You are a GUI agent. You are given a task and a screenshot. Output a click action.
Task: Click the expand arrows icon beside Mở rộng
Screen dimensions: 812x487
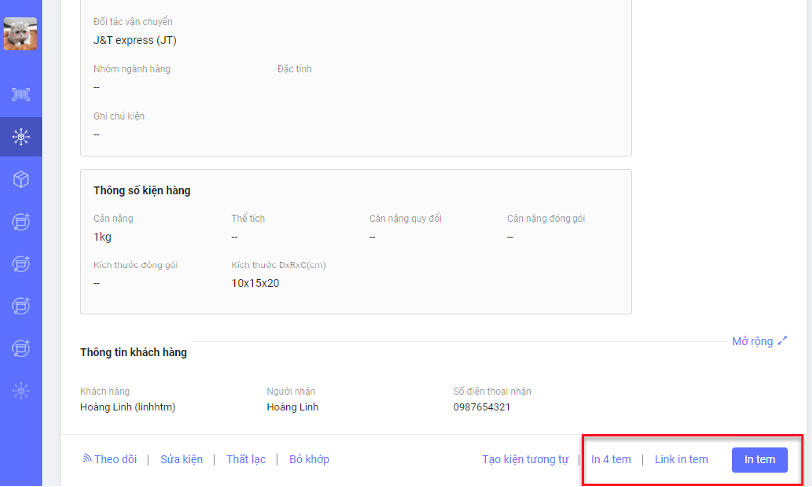[783, 341]
